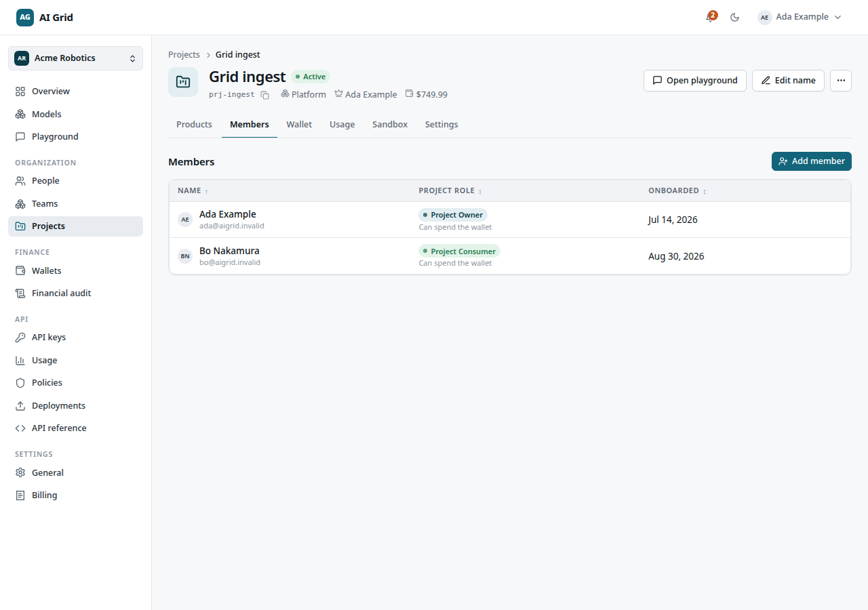Click the $749.99 wallet balance
This screenshot has width=868, height=610.
pos(427,95)
